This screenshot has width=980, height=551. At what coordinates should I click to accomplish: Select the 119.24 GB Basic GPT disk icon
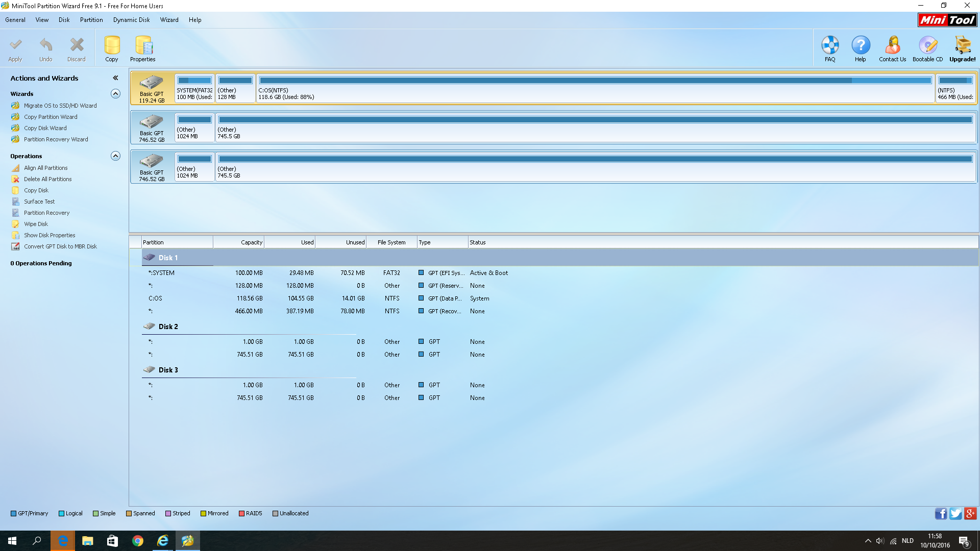152,82
